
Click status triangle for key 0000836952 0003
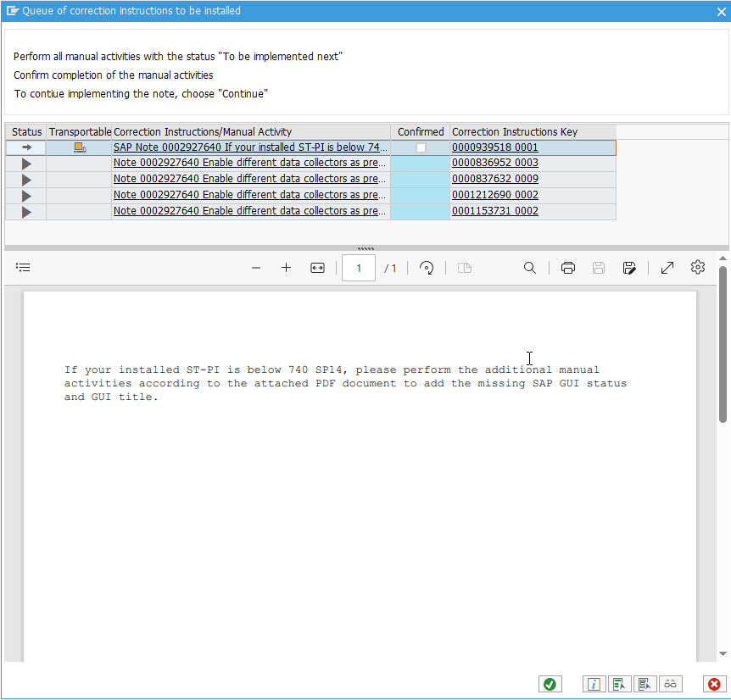pyautogui.click(x=26, y=164)
